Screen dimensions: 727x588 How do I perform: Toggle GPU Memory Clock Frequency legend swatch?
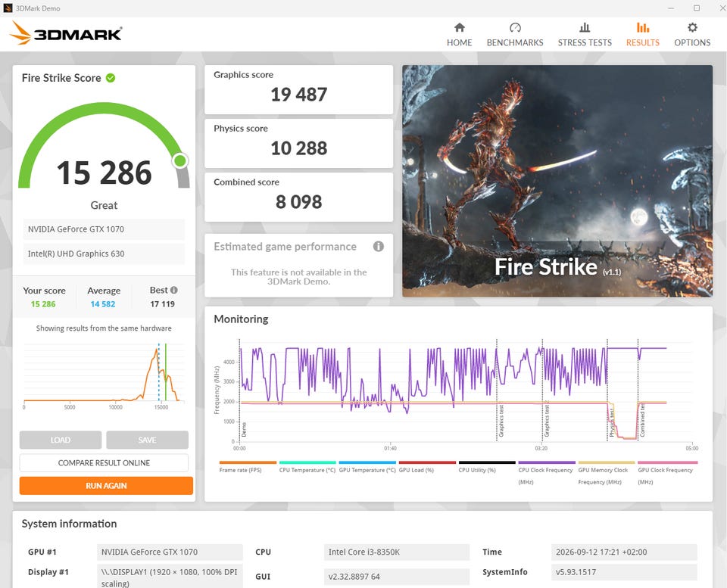pyautogui.click(x=607, y=462)
